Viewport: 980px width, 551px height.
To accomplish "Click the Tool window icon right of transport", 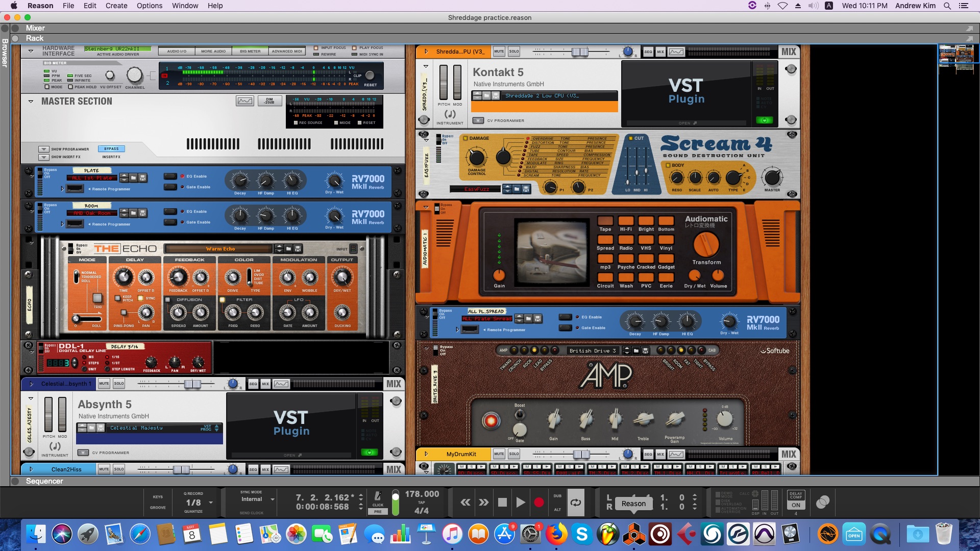I will click(x=822, y=503).
